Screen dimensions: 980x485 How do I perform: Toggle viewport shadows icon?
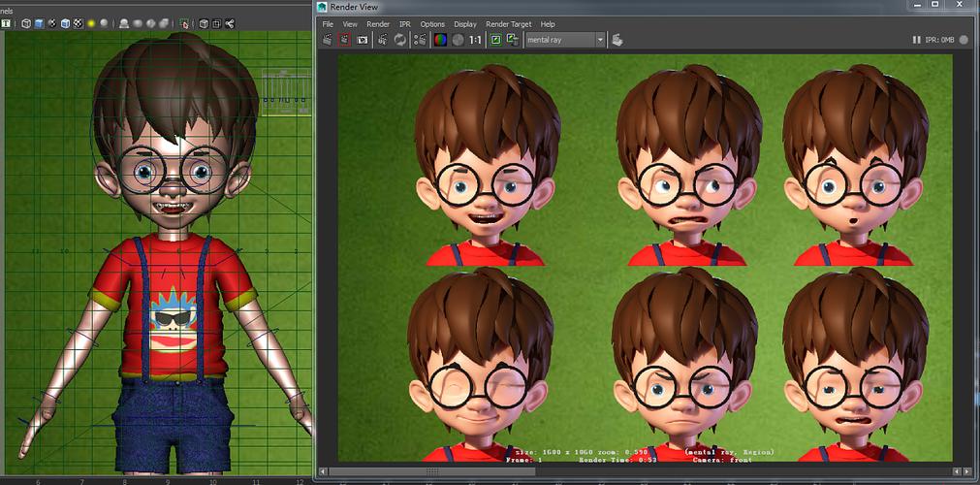click(104, 23)
